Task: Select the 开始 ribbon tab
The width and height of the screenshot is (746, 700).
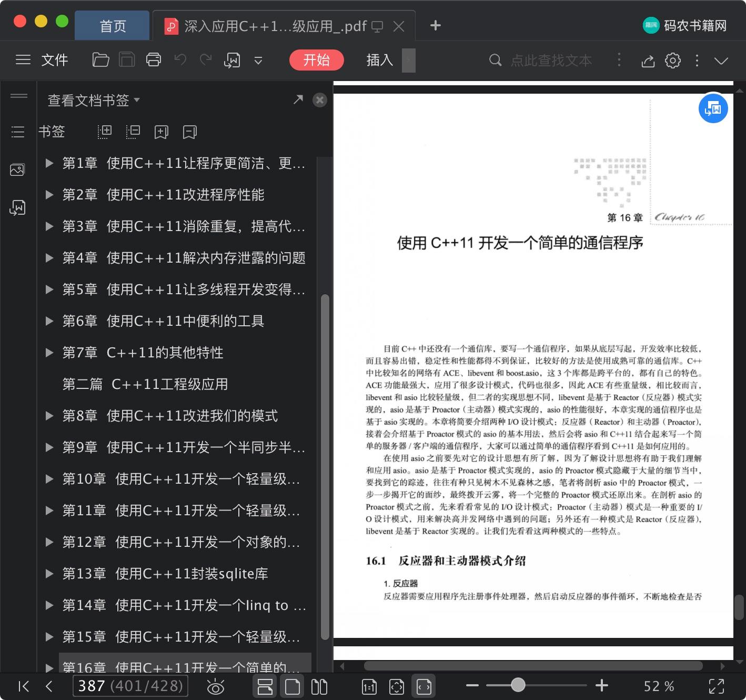Action: [317, 60]
